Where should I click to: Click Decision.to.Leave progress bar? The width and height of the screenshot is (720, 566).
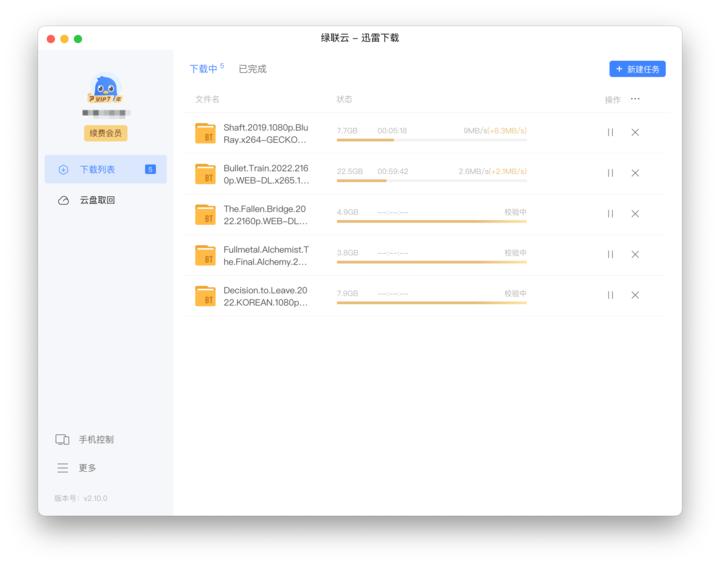432,303
